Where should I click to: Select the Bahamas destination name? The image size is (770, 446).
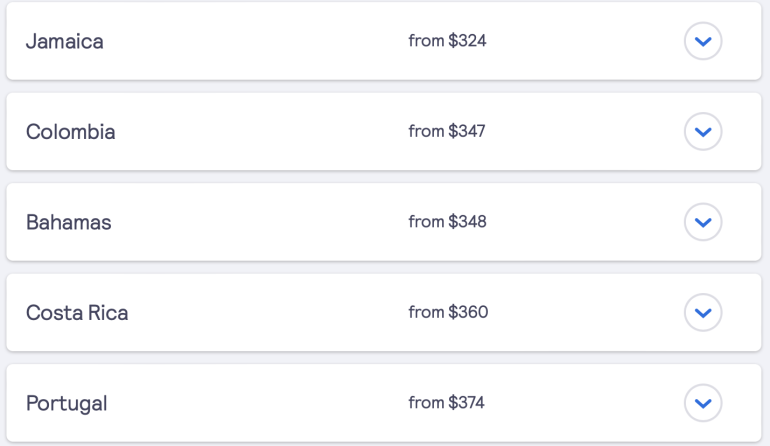(x=68, y=222)
